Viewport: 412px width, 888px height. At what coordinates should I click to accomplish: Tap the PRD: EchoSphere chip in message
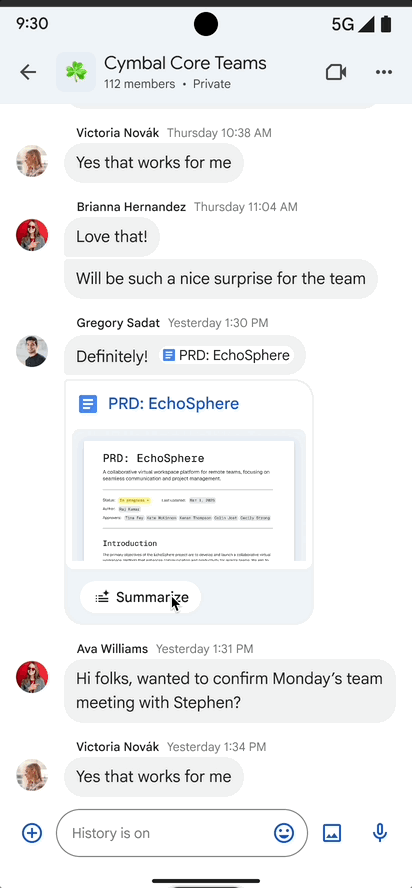click(x=226, y=355)
